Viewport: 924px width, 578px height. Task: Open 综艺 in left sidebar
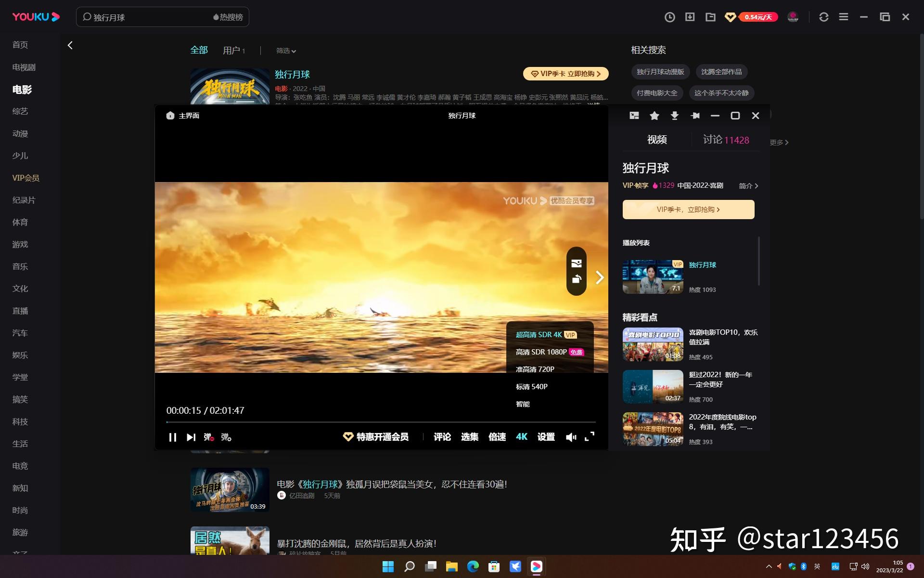click(x=20, y=111)
